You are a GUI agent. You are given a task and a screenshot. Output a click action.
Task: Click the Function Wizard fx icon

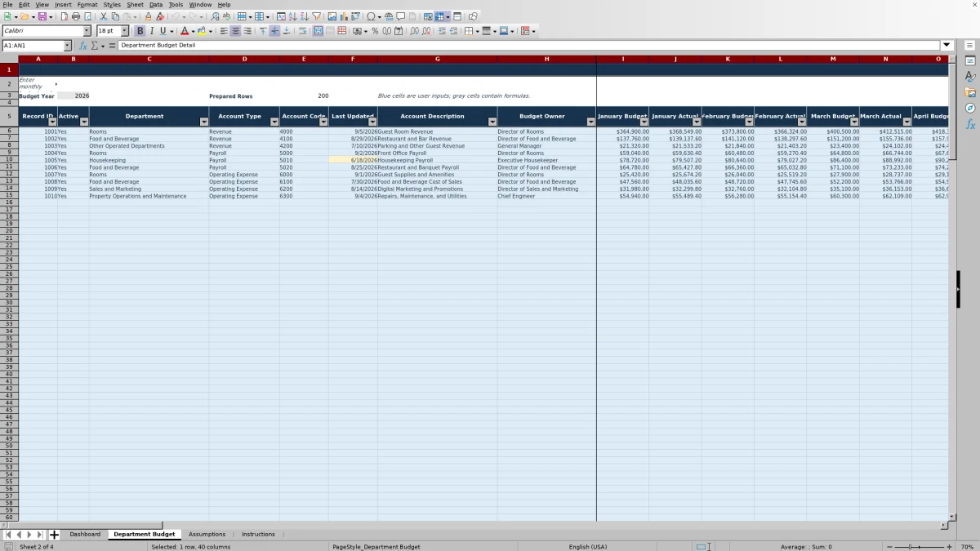pyautogui.click(x=83, y=46)
